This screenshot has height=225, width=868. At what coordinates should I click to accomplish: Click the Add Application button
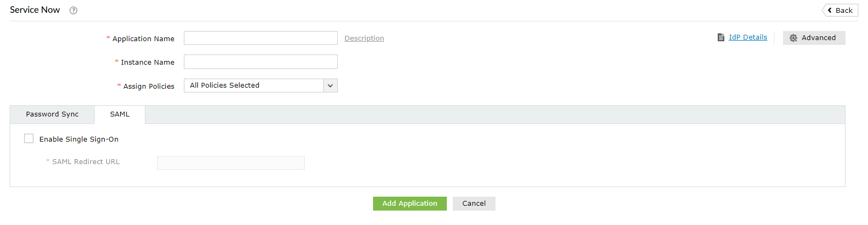coord(410,204)
